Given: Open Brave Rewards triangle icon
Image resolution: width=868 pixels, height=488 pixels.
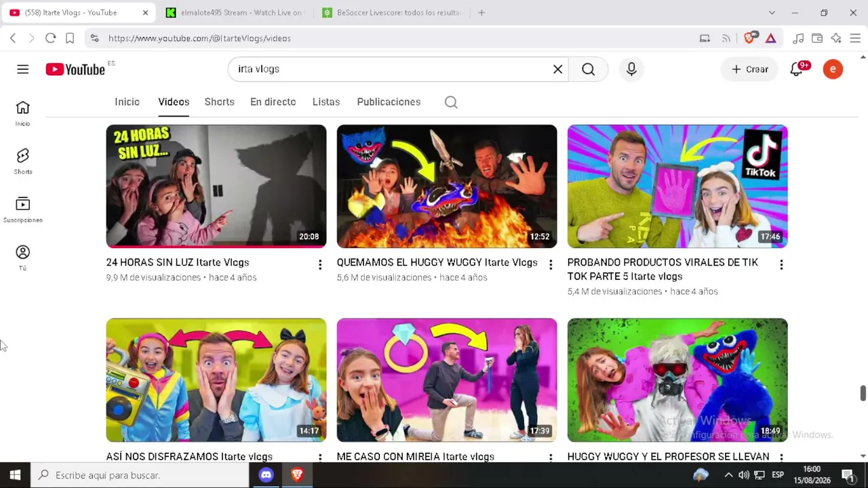Looking at the screenshot, I should pyautogui.click(x=770, y=39).
